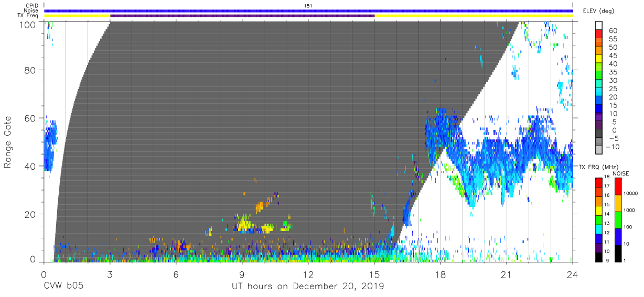The height and width of the screenshot is (297, 644).
Task: Click the NOISE colorbar title
Action: tap(622, 173)
